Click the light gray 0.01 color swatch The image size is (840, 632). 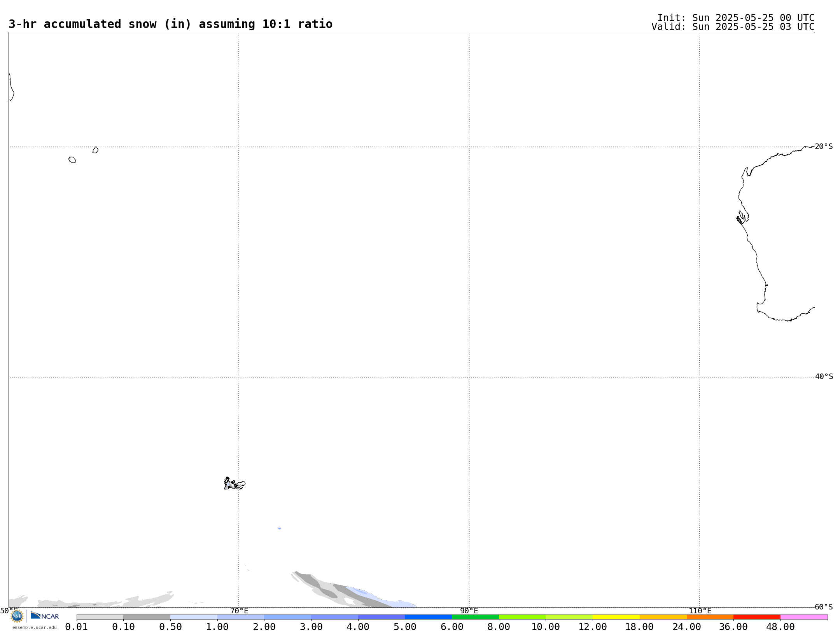(100, 617)
